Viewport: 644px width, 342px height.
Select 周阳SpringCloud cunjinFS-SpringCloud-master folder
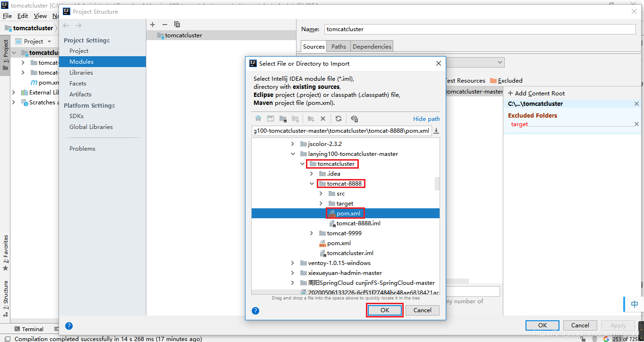click(x=367, y=283)
